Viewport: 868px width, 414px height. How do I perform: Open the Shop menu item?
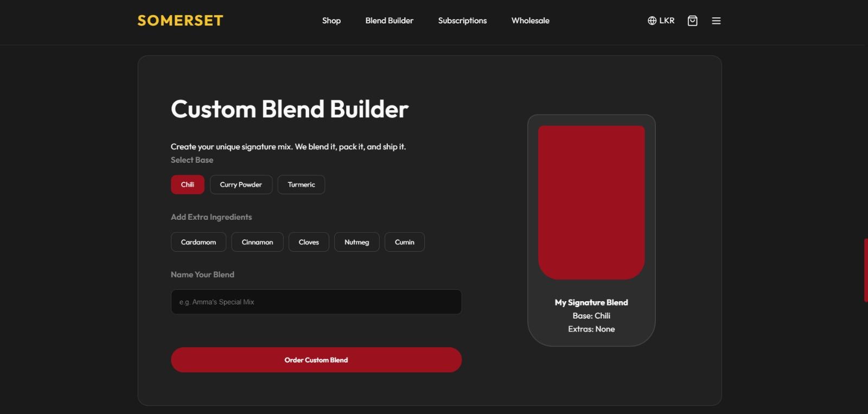[x=331, y=21]
